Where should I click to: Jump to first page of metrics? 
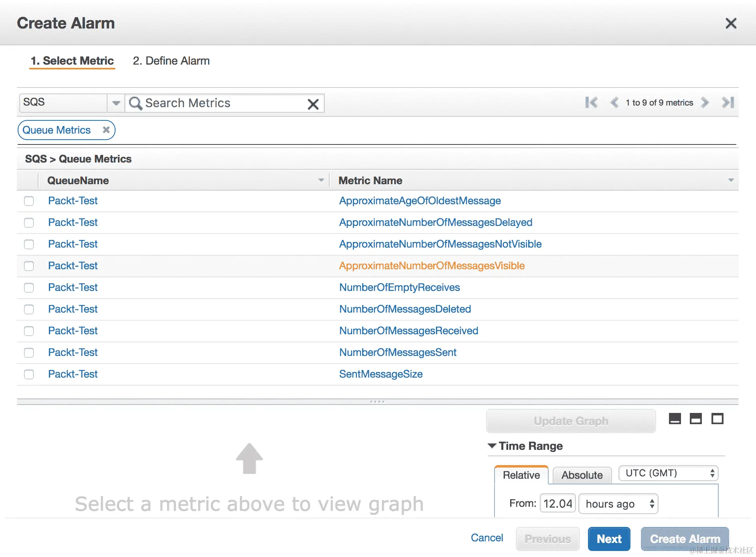click(591, 103)
